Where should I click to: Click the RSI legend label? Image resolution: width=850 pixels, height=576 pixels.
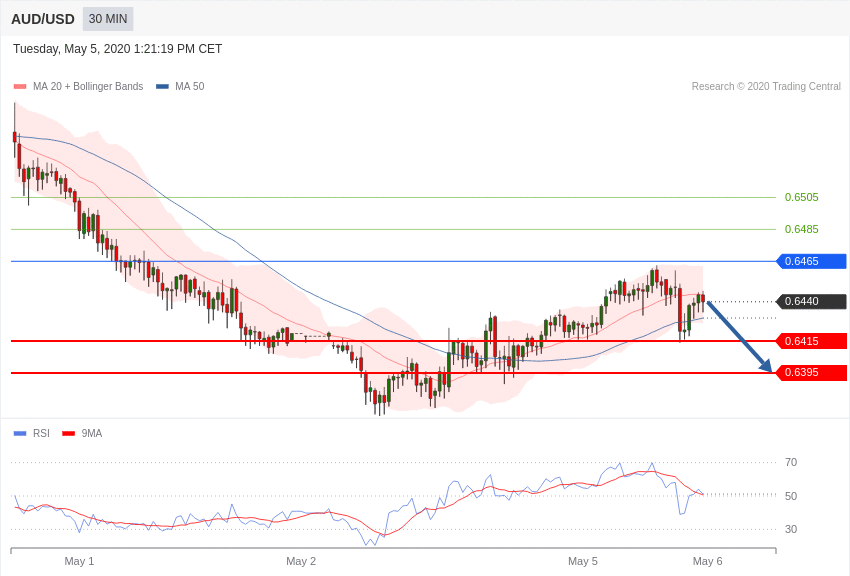pos(41,433)
